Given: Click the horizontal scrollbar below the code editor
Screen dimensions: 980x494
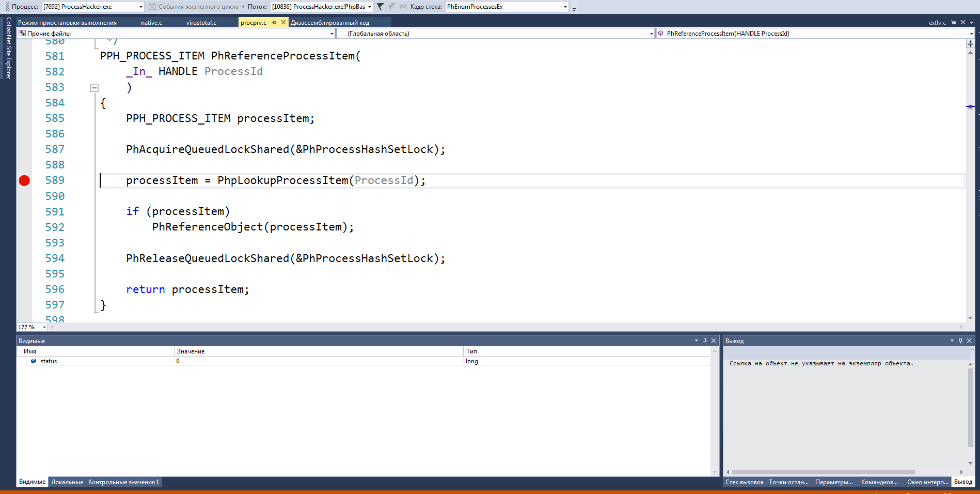Looking at the screenshot, I should click(465, 326).
